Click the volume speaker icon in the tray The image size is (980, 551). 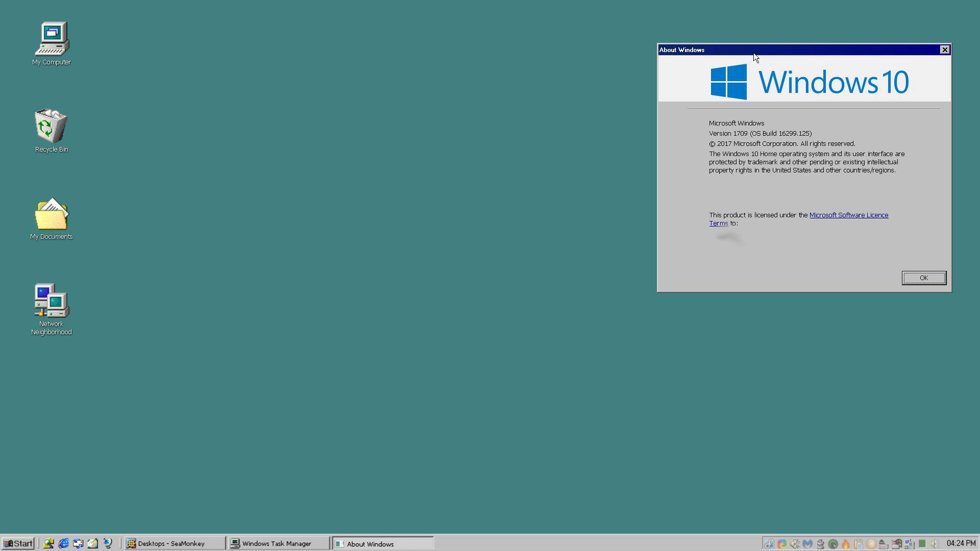tap(935, 544)
